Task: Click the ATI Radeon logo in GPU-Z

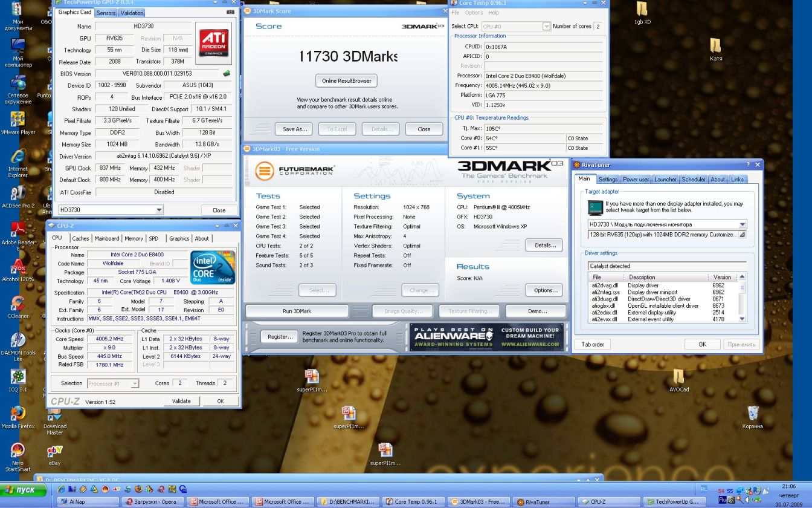Action: point(213,43)
